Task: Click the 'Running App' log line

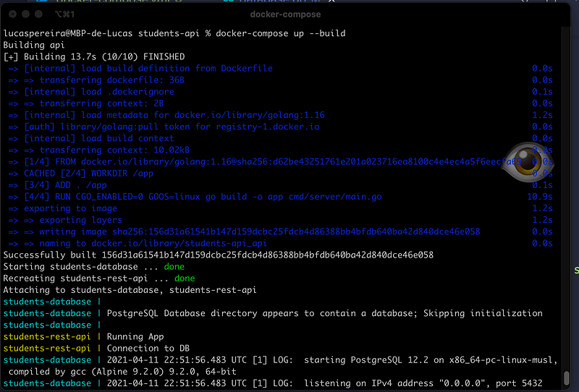Action: coord(135,336)
